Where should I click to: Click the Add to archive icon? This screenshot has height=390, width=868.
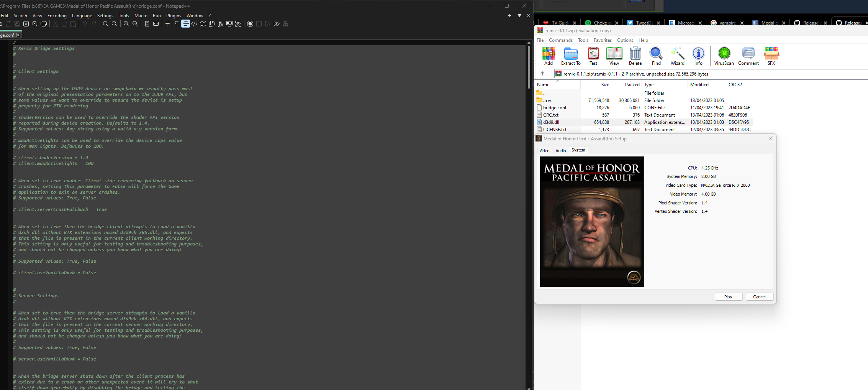click(x=548, y=56)
